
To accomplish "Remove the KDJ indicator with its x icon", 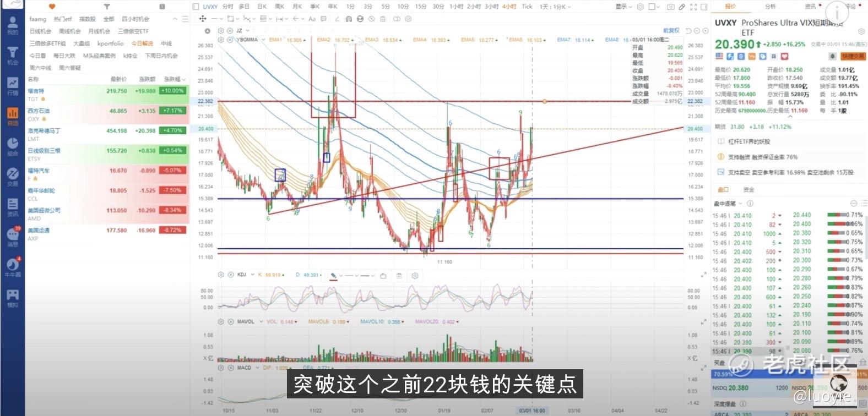I will [x=230, y=275].
